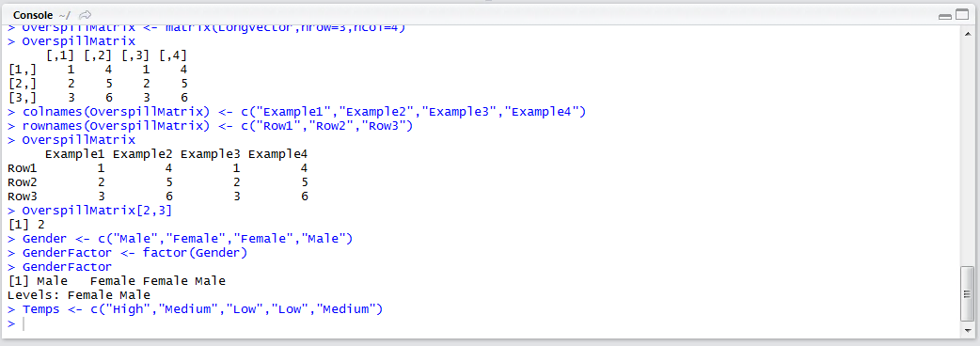
Task: Minimize the Console pane
Action: (945, 16)
